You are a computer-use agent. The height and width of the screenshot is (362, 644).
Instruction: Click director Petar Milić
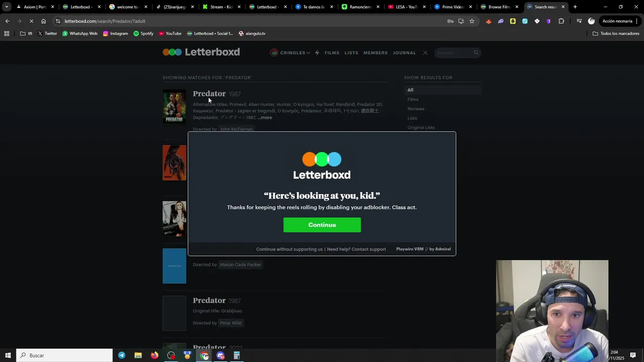(231, 323)
